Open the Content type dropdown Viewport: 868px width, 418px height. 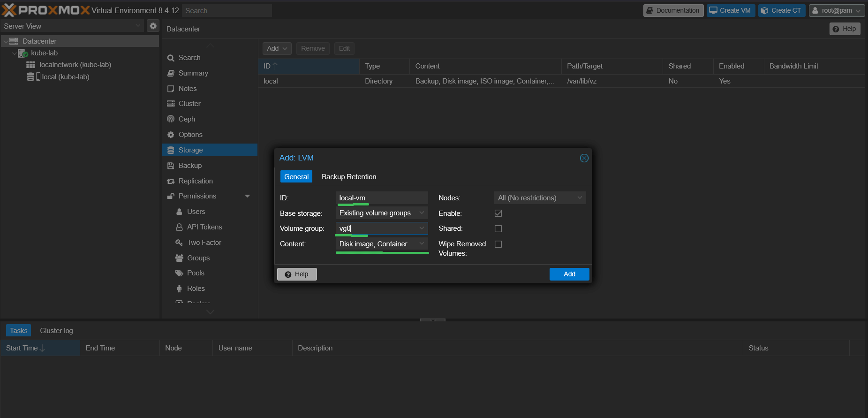(422, 244)
